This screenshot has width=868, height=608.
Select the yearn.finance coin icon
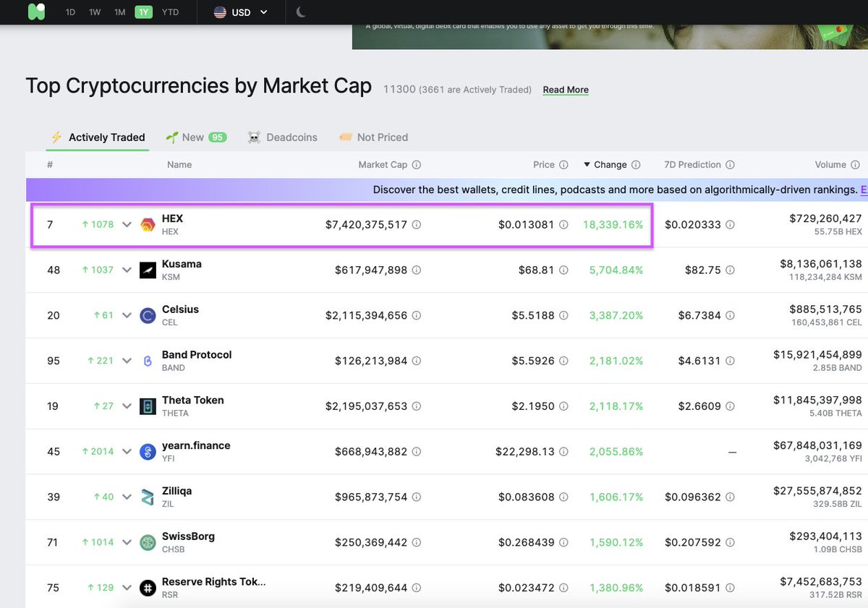pyautogui.click(x=148, y=451)
